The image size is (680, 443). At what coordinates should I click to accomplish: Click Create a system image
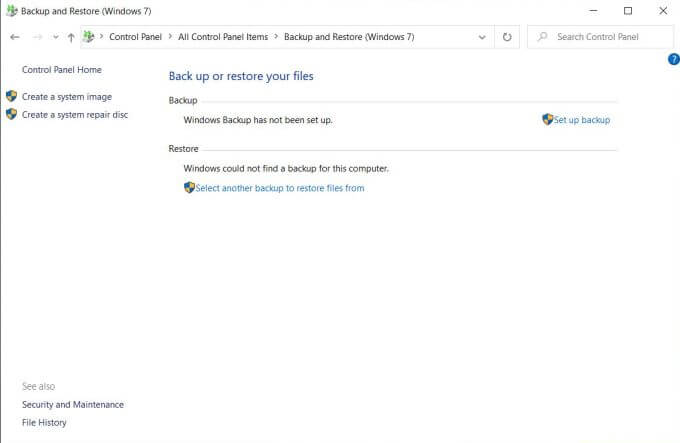[x=67, y=97]
